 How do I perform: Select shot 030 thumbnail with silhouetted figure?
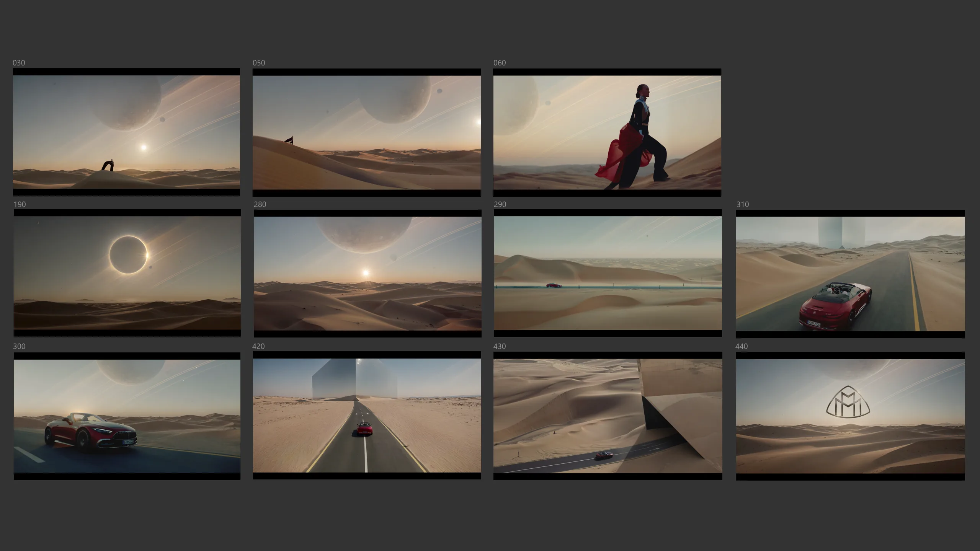pos(126,132)
